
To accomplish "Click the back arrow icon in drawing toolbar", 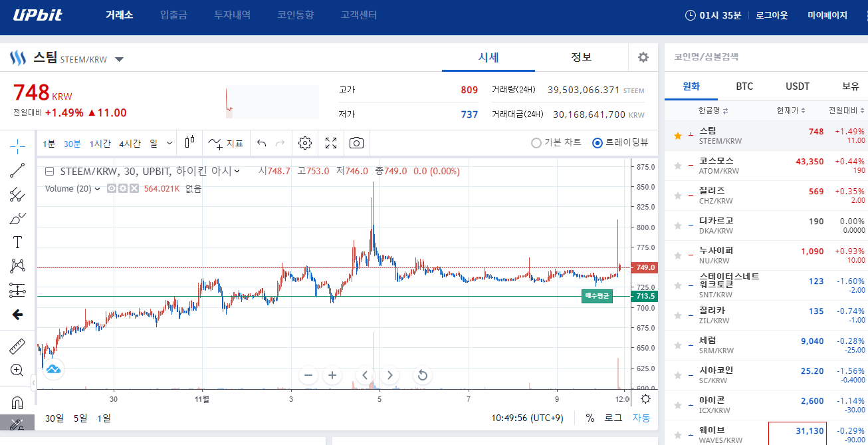I will pos(18,315).
